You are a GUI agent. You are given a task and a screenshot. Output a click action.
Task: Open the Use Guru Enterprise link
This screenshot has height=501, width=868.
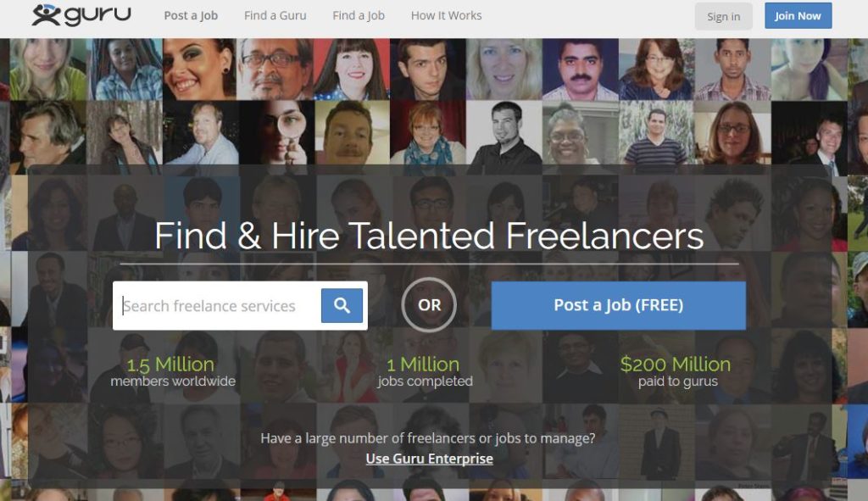tap(429, 459)
